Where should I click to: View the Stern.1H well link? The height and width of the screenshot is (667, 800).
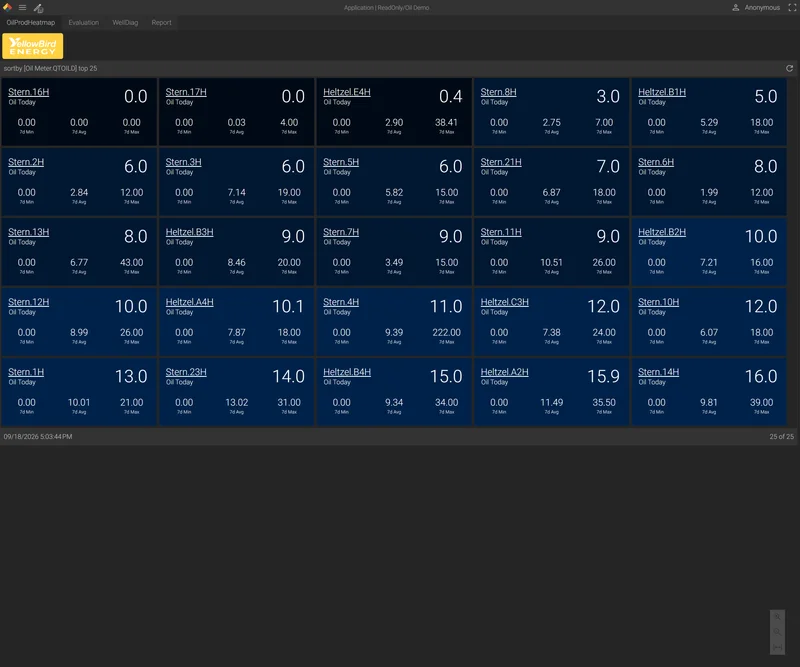coord(26,372)
